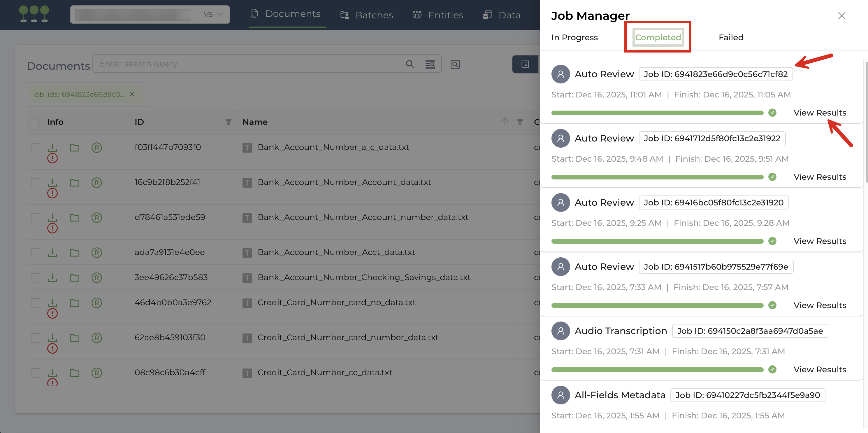The width and height of the screenshot is (868, 433).
Task: Click the boxed document-search icon near the search bar
Action: pyautogui.click(x=455, y=64)
